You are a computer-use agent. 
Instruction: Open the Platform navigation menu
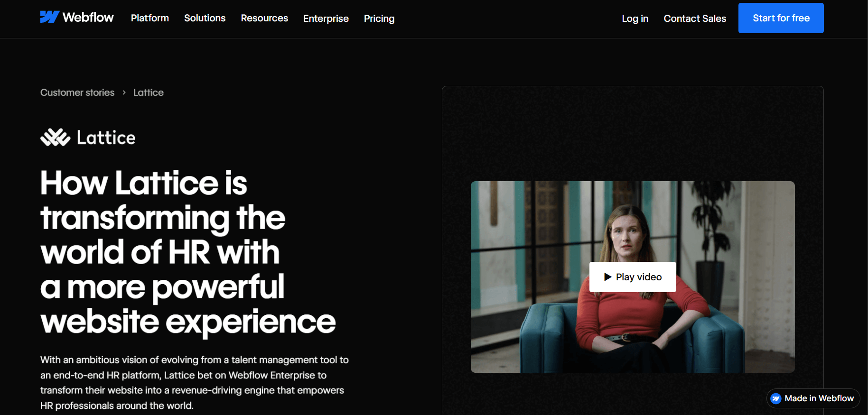(149, 18)
